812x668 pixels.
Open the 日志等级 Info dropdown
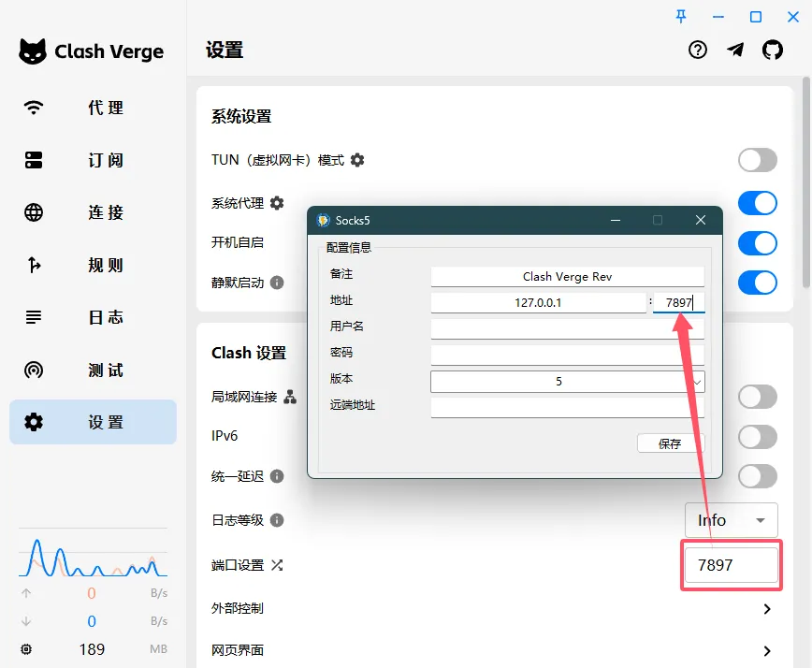click(x=732, y=520)
